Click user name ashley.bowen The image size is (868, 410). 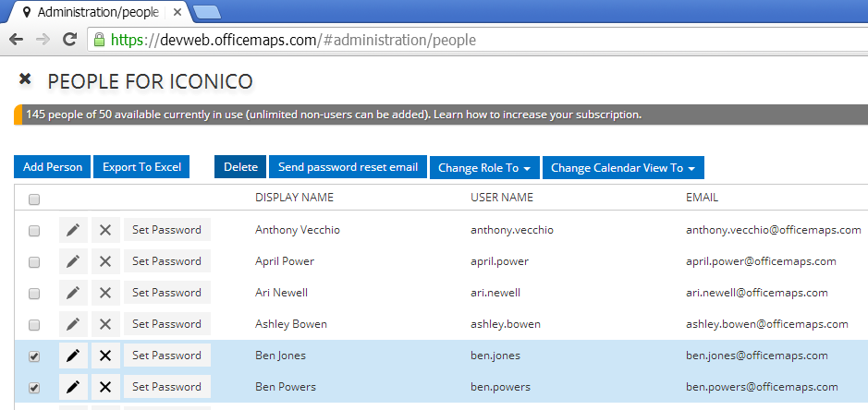point(506,324)
